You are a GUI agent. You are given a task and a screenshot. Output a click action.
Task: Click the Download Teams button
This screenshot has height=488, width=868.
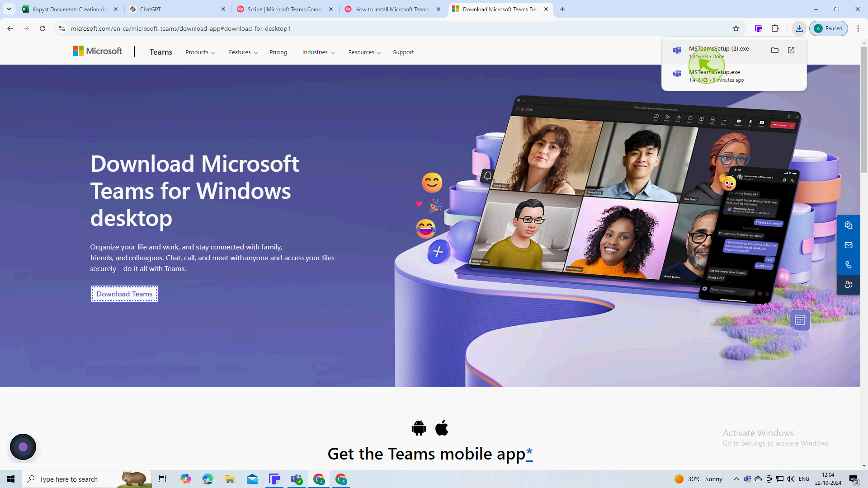click(124, 294)
